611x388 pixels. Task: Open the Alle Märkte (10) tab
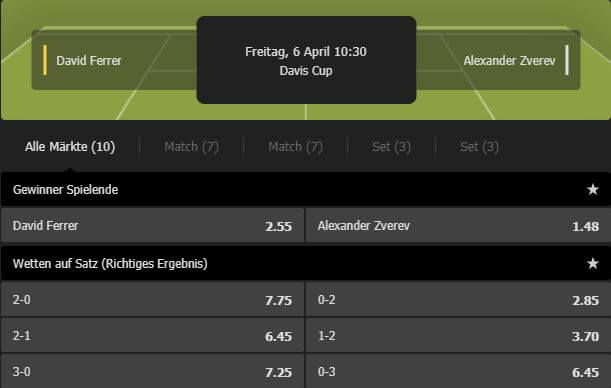[x=70, y=146]
